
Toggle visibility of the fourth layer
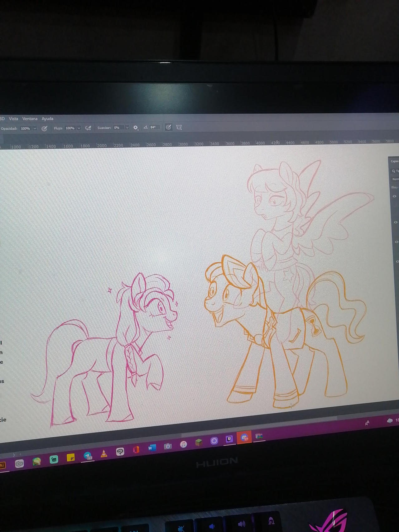(x=397, y=261)
